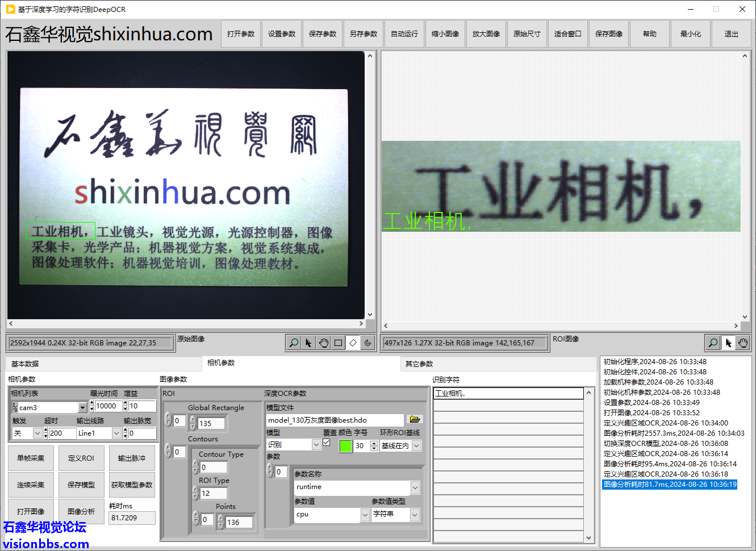This screenshot has width=756, height=551.
Task: Select the pan hand tool under original image
Action: click(323, 343)
